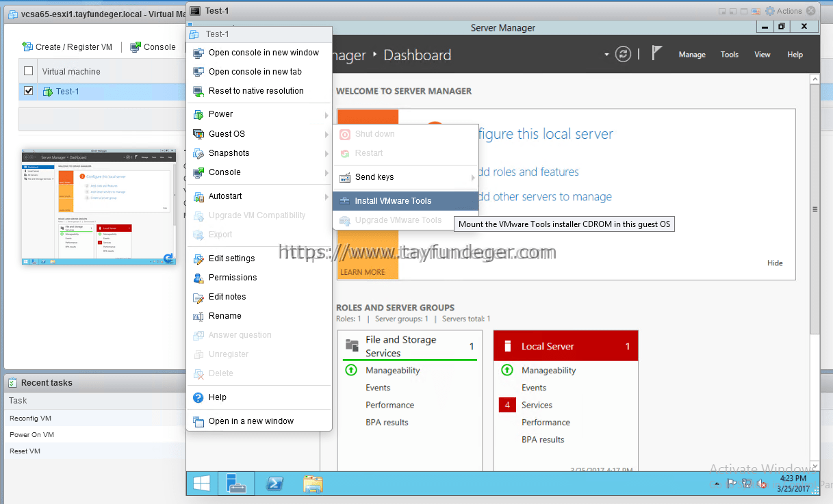Viewport: 833px width, 504px height.
Task: Click the colorful screen icon left of Actions
Action: click(755, 11)
